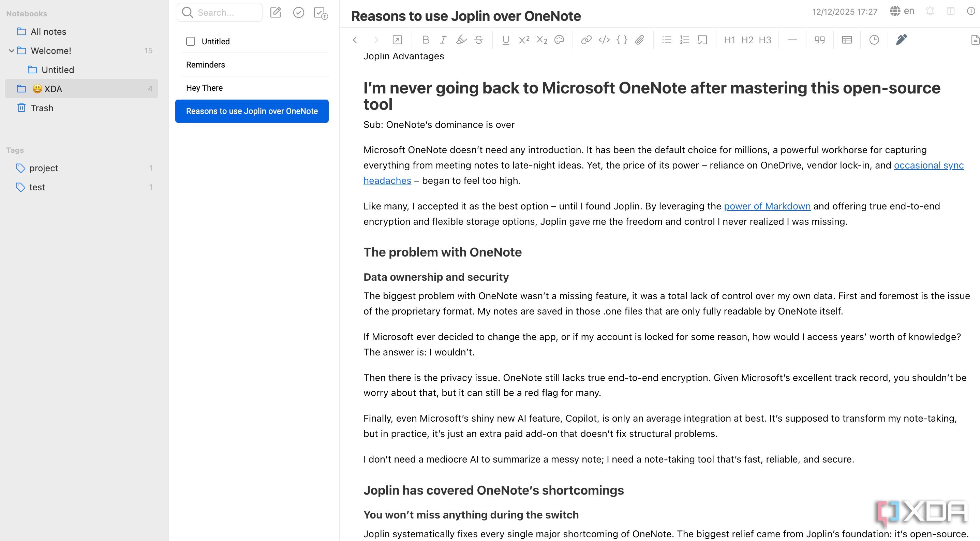
Task: Follow the power of Markdown link
Action: click(x=767, y=206)
